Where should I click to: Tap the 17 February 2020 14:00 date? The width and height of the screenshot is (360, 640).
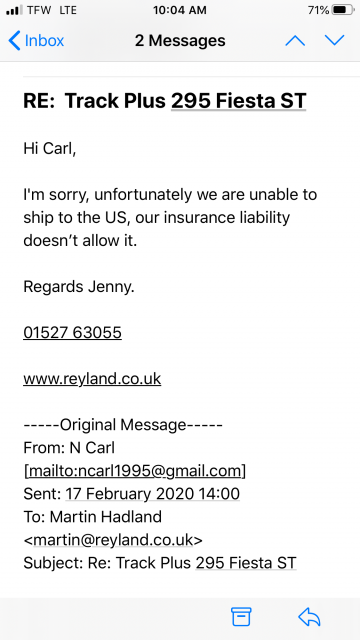(x=153, y=494)
